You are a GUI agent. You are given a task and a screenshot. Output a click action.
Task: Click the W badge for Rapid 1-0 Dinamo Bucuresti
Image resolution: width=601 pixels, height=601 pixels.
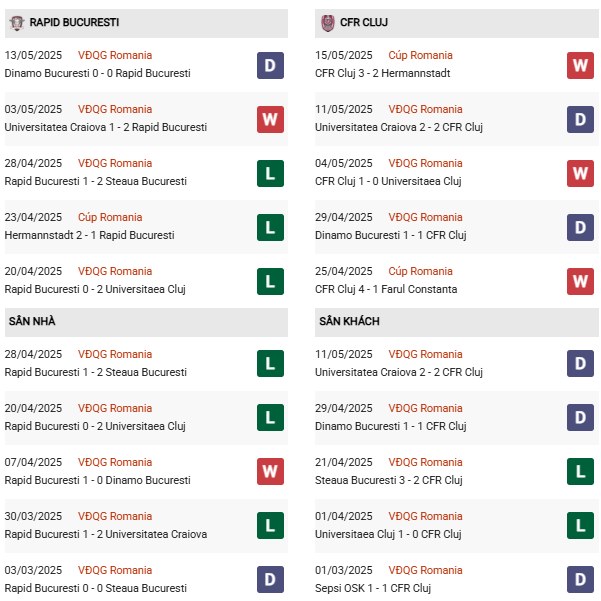tap(270, 471)
